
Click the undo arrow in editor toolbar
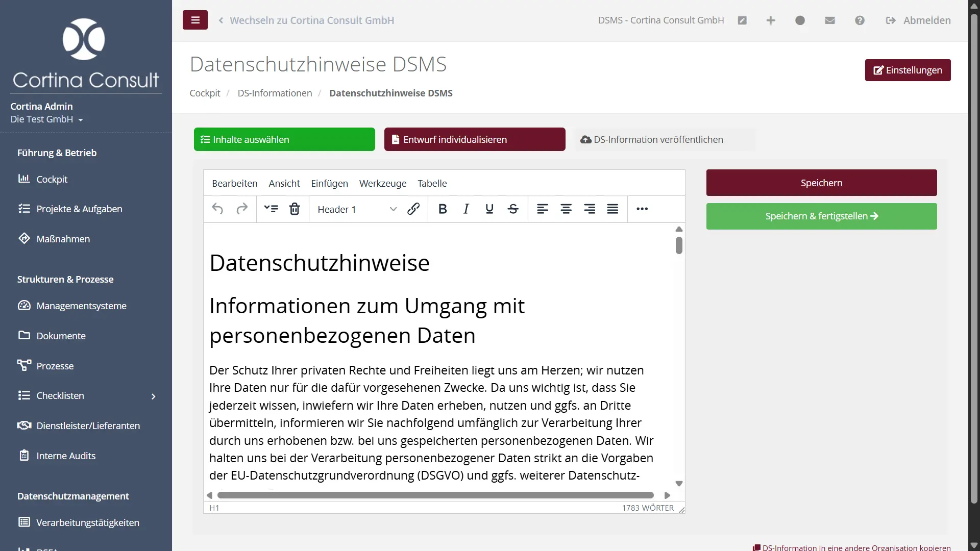pyautogui.click(x=217, y=209)
